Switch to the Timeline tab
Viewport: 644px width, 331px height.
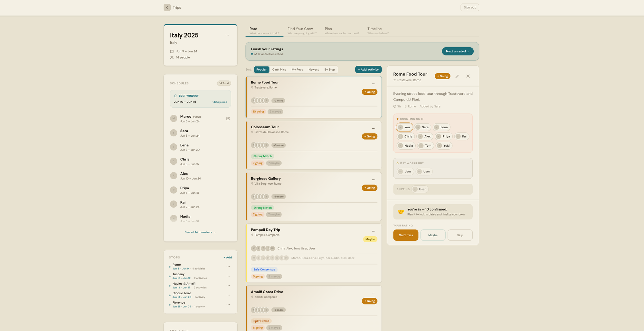[378, 31]
